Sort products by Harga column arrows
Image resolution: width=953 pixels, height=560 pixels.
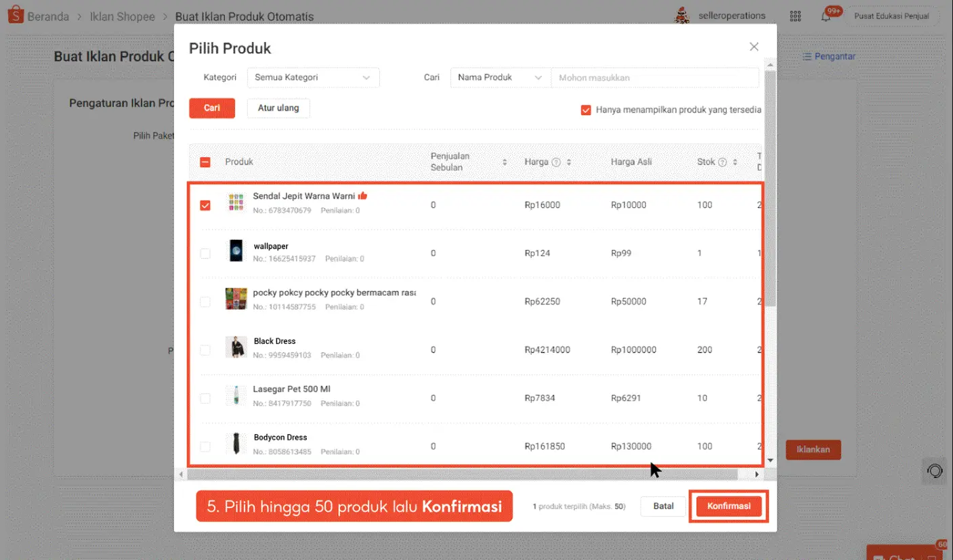[x=569, y=163]
